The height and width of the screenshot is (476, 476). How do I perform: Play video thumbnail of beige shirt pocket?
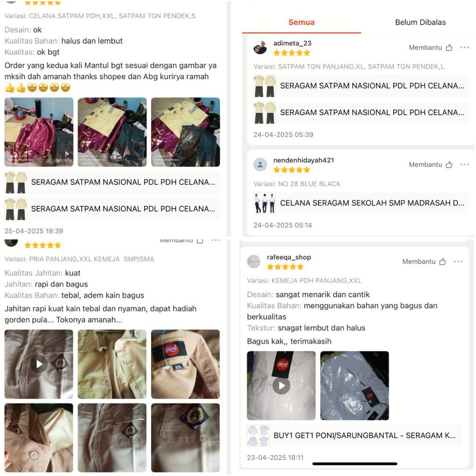pyautogui.click(x=39, y=364)
